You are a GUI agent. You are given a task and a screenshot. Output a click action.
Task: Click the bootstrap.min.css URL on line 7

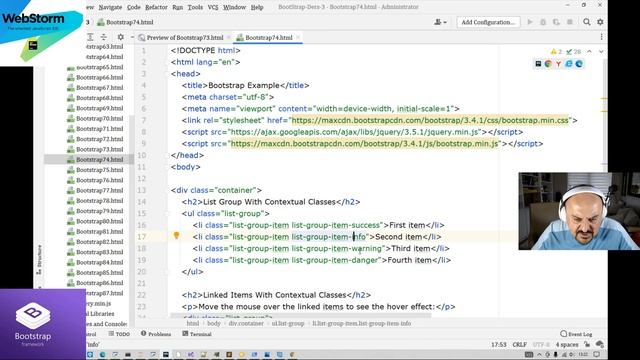point(430,120)
